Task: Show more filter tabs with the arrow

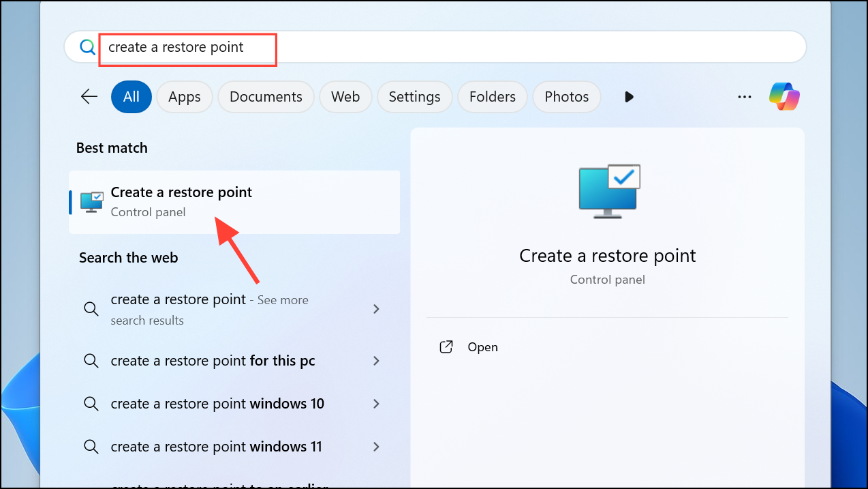Action: point(629,97)
